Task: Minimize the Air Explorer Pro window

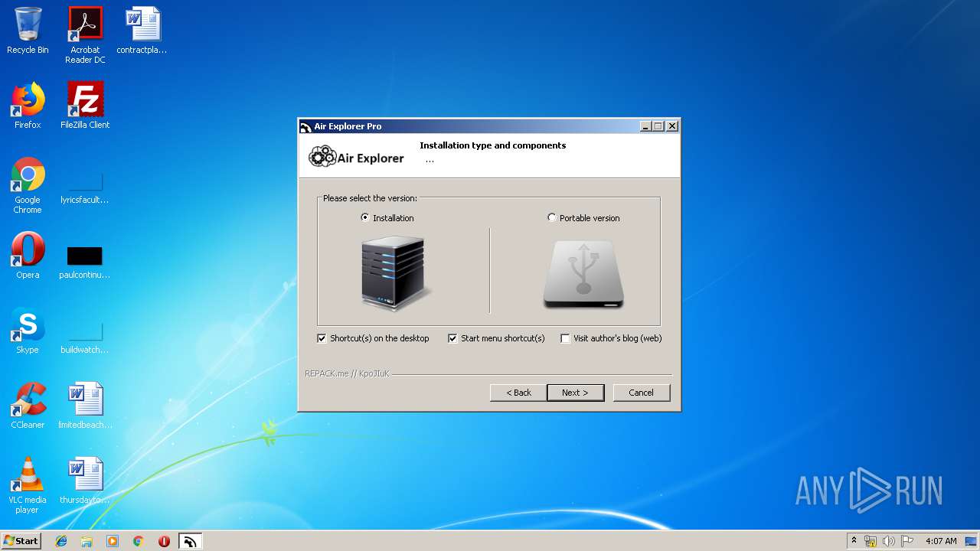Action: pos(645,126)
